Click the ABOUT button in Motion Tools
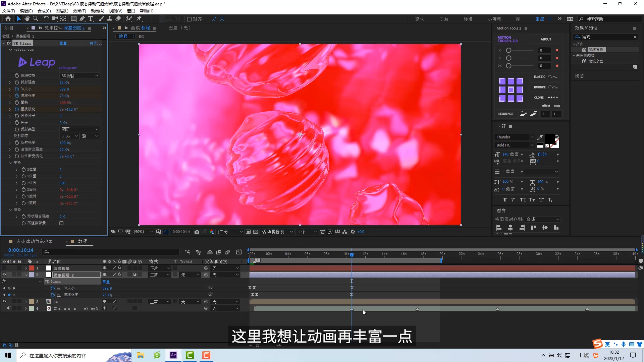This screenshot has height=362, width=644. point(546,39)
